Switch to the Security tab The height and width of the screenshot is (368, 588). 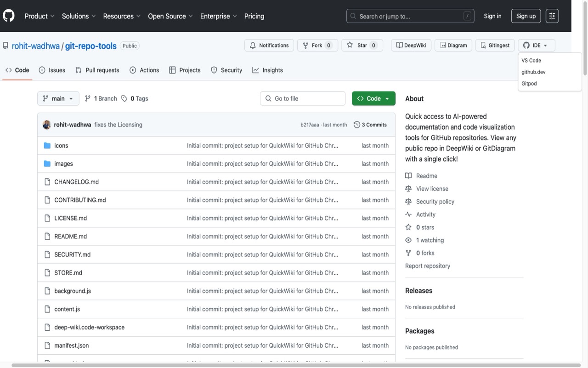pos(226,70)
